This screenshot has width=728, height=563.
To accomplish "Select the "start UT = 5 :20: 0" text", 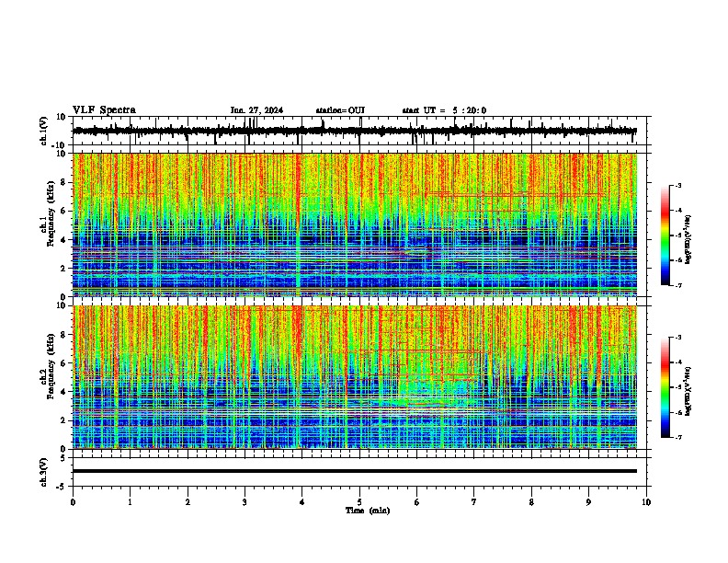I will [x=444, y=110].
